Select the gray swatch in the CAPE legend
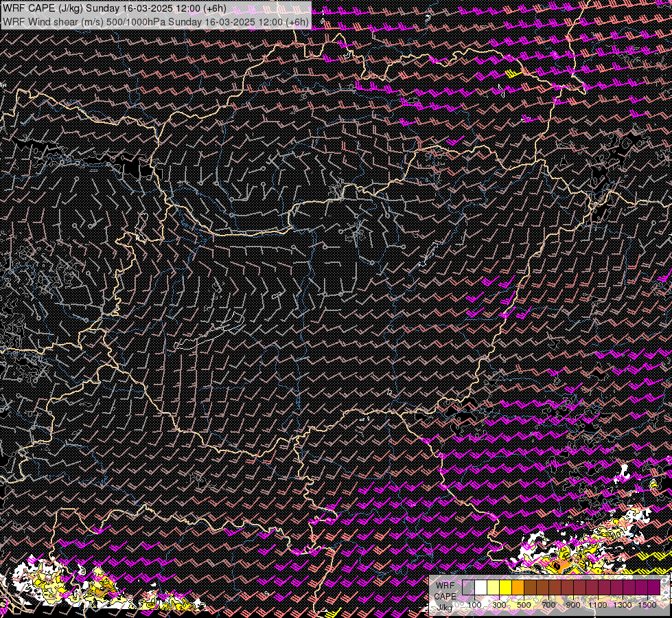The height and width of the screenshot is (618, 672). pos(468,587)
